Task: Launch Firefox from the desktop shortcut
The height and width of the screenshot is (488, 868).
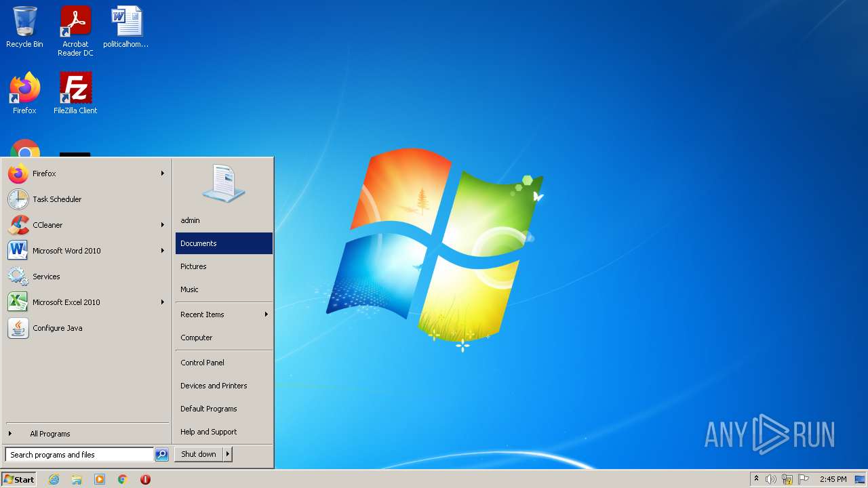Action: pos(24,94)
